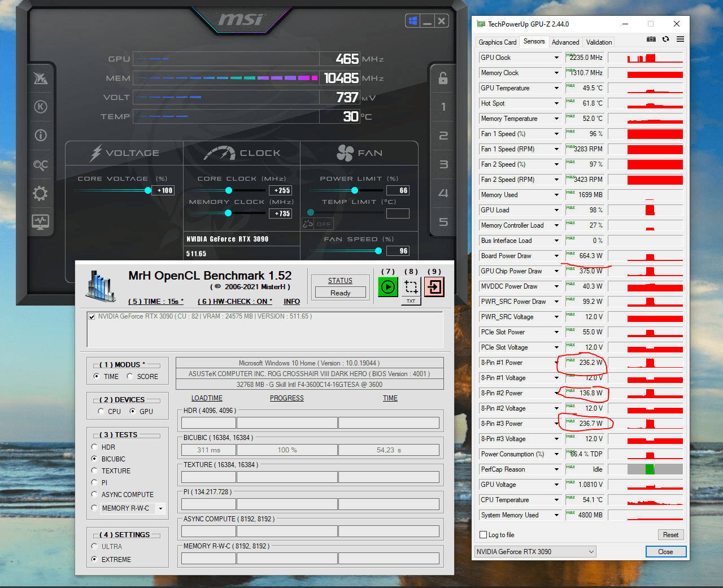The width and height of the screenshot is (723, 588).
Task: Open MSI Afterburner Kombustor K icon
Action: (41, 107)
